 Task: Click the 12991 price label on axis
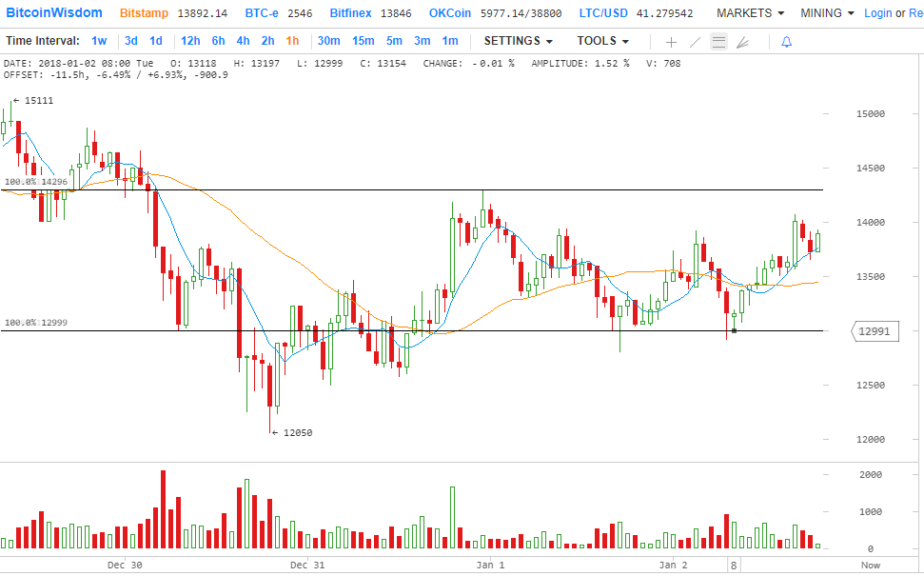point(873,332)
